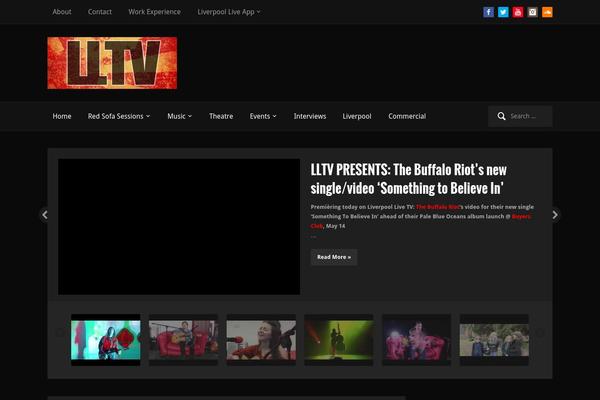Image resolution: width=600 pixels, height=400 pixels.
Task: Go to Home in main navigation
Action: (x=62, y=116)
